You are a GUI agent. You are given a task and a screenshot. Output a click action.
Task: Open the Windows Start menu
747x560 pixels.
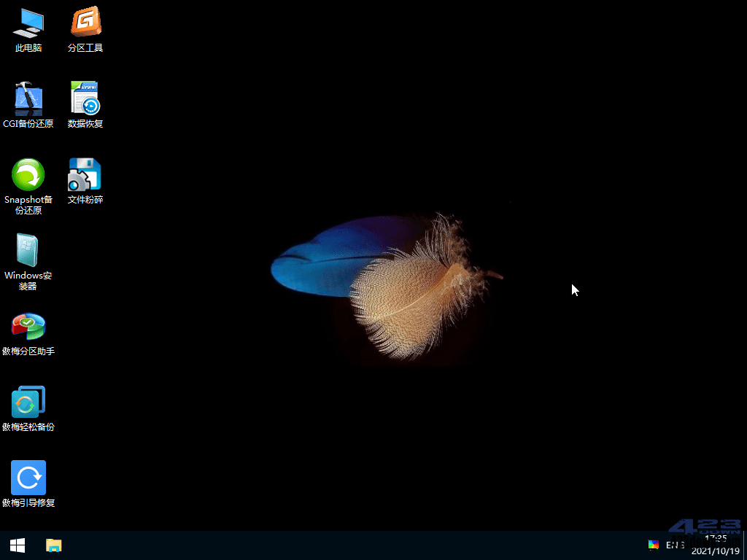coord(18,545)
